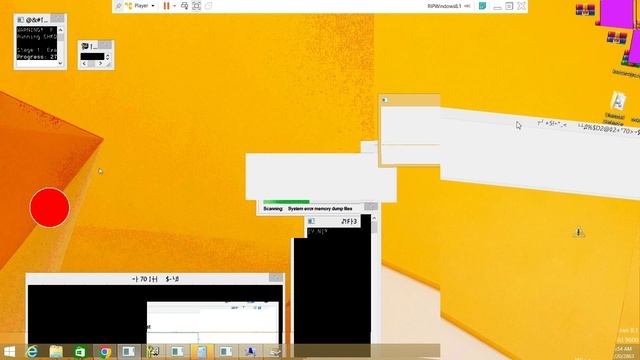Switch to the first command prompt taskbar icon
The height and width of the screenshot is (360, 640).
[x=129, y=351]
